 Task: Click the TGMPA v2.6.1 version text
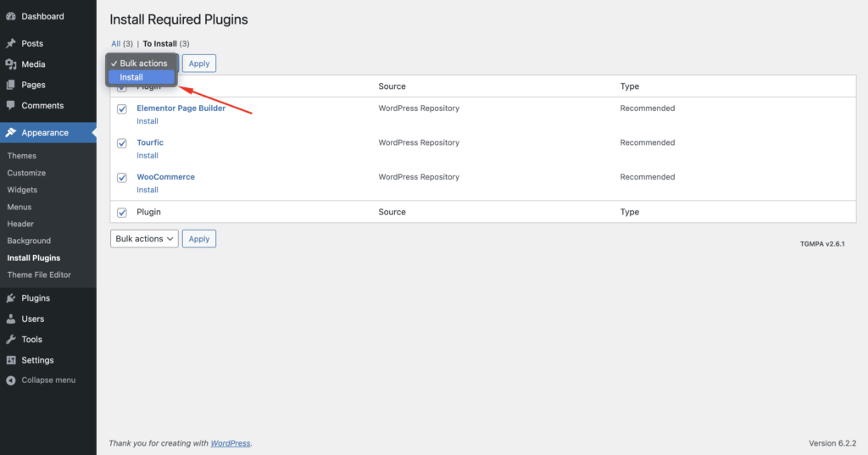[822, 243]
